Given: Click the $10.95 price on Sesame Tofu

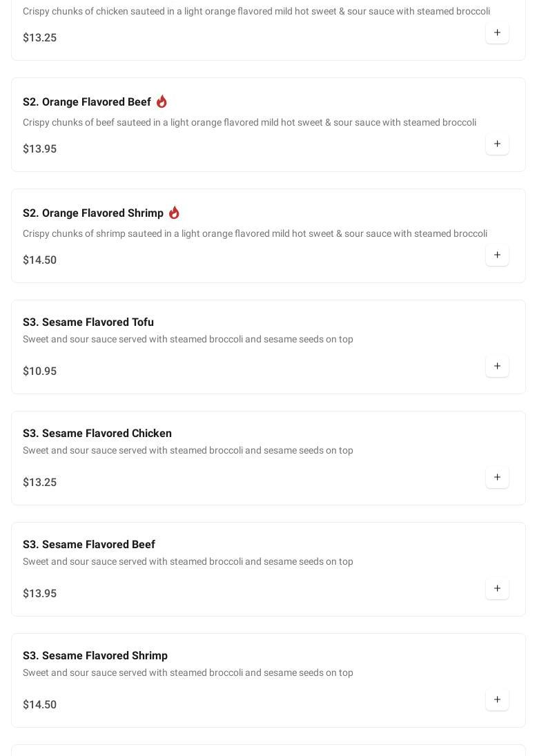Looking at the screenshot, I should (x=40, y=371).
